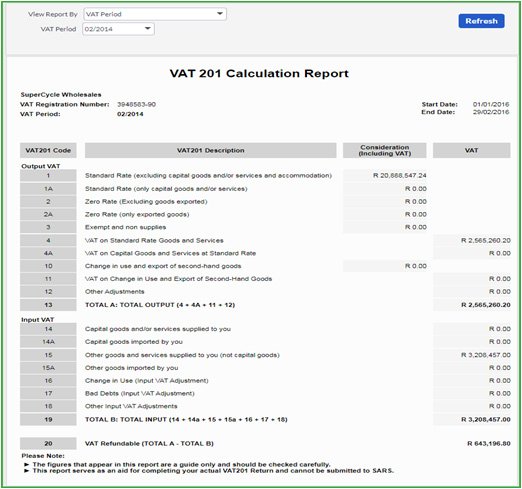Click the VAT201 Description column header
This screenshot has height=489, width=522.
(210, 150)
